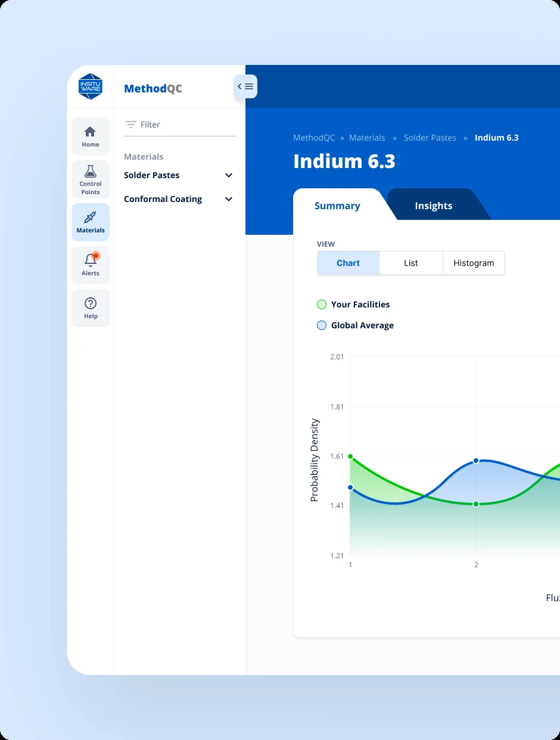This screenshot has width=560, height=740.
Task: Go to Solder Pastes breadcrumb link
Action: (x=430, y=138)
